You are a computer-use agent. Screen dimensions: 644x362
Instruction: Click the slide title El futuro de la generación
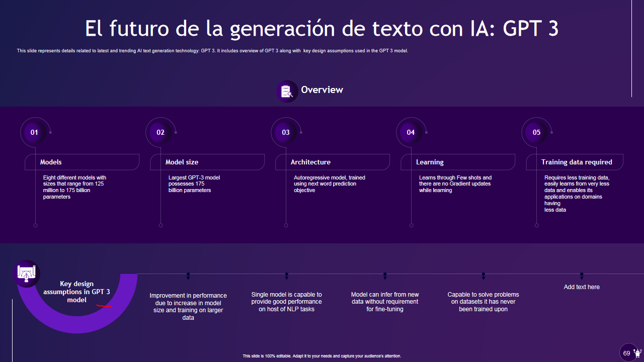point(322,29)
